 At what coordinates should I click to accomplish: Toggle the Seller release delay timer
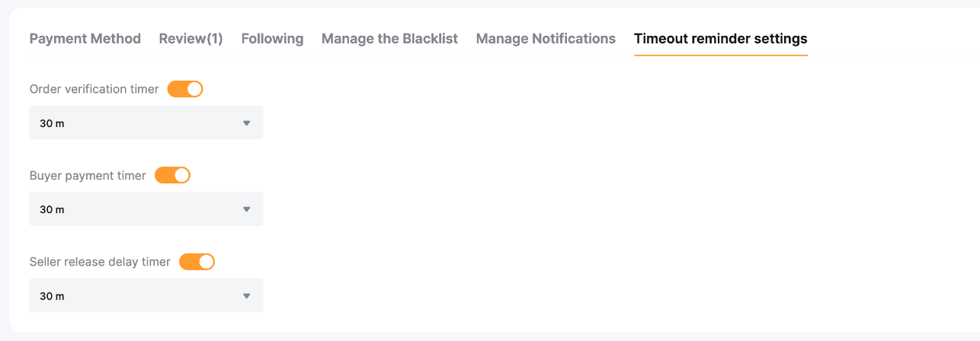[x=197, y=262]
